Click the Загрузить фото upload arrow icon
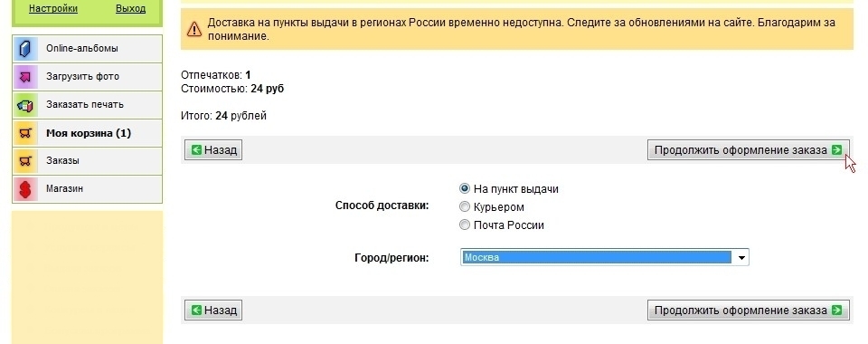 [x=25, y=77]
